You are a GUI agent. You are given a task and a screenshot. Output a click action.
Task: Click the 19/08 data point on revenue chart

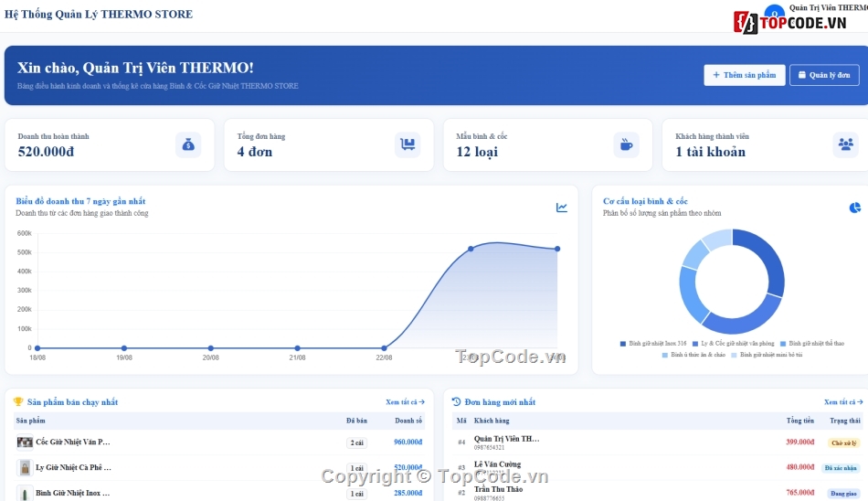pos(124,348)
